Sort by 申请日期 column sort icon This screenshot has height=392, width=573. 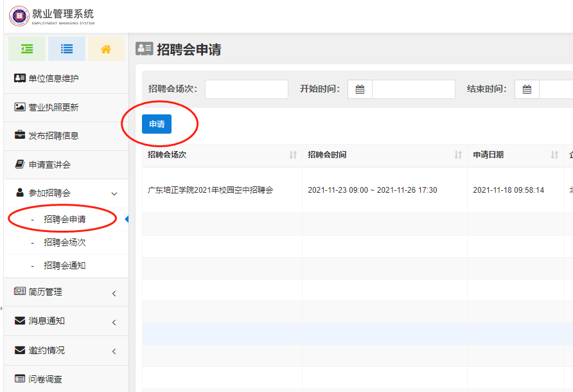click(x=554, y=155)
